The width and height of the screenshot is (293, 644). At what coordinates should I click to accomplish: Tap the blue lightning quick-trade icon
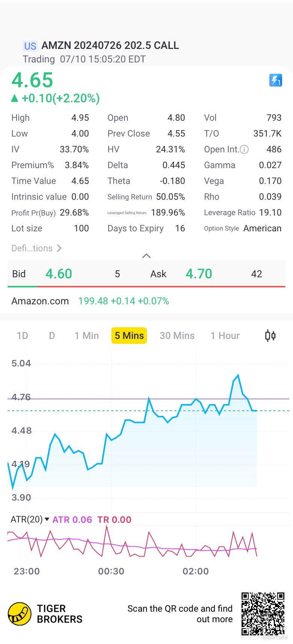(x=275, y=80)
